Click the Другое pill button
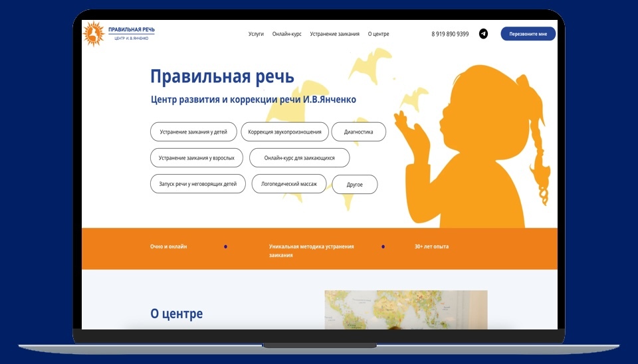Screen dimensions: 638x364 click(355, 185)
